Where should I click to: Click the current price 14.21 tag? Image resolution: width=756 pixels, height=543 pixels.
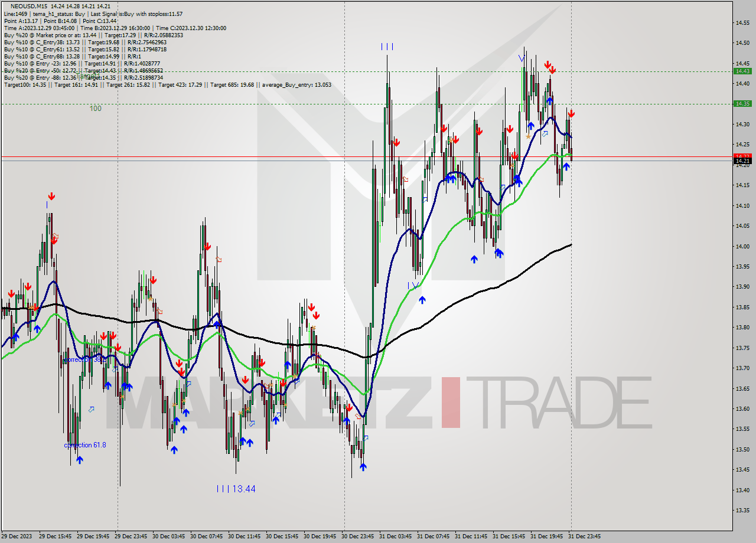[742, 161]
